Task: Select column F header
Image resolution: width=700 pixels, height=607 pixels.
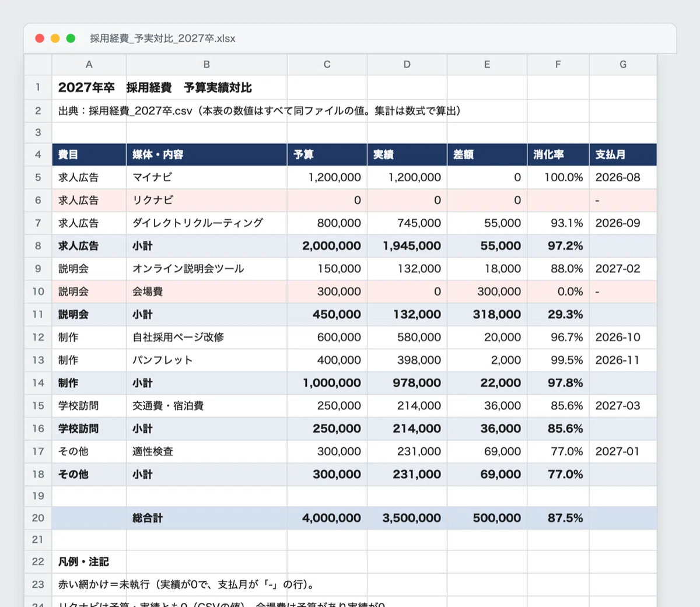Action: pyautogui.click(x=558, y=65)
